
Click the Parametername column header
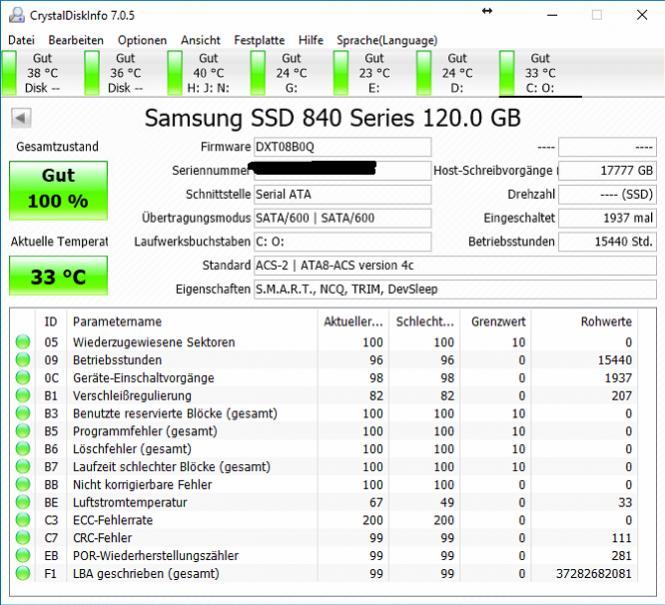192,322
